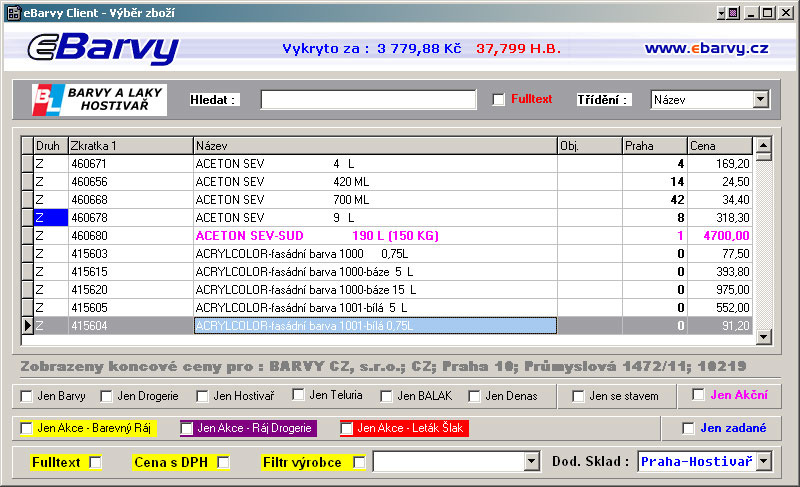800x487 pixels.
Task: Click in the Hledat search field
Action: pos(368,99)
